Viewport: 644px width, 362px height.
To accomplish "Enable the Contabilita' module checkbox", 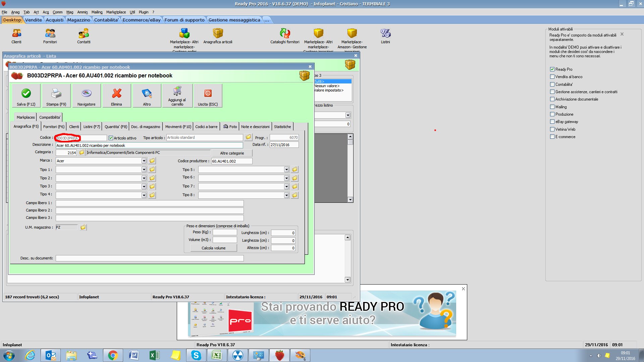I will (552, 84).
